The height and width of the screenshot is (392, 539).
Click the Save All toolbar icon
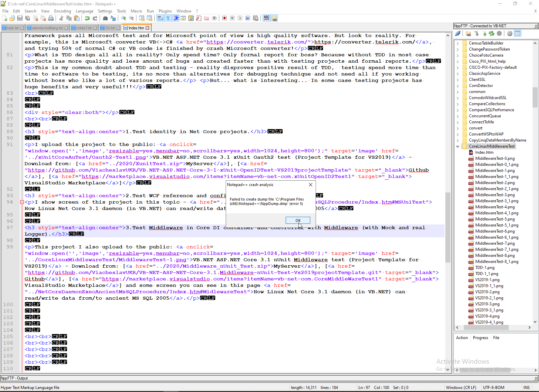click(x=28, y=18)
